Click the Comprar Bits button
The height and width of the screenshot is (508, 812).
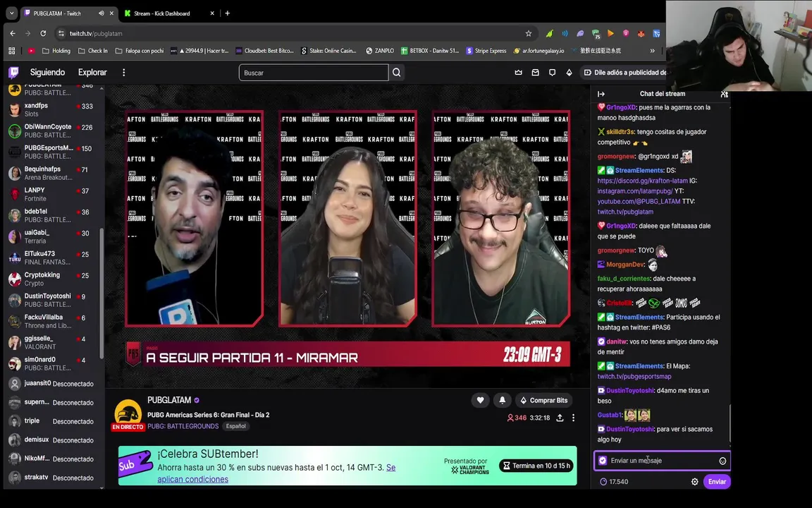544,400
